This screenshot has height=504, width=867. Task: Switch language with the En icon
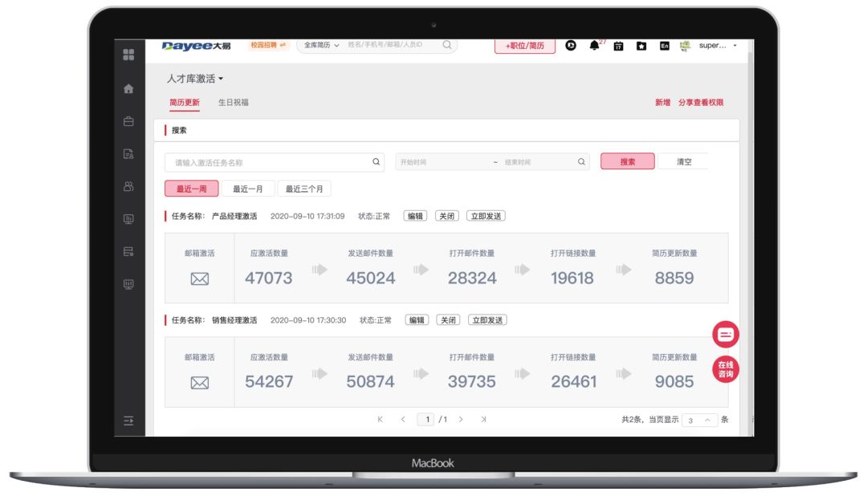point(664,46)
